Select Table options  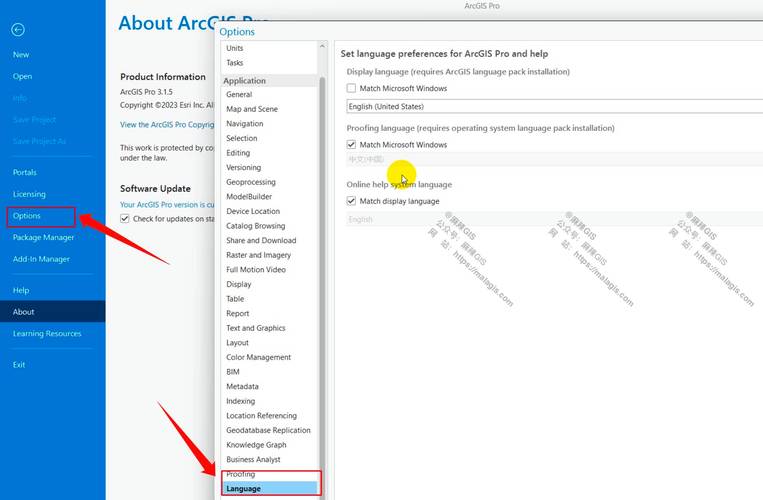tap(235, 299)
